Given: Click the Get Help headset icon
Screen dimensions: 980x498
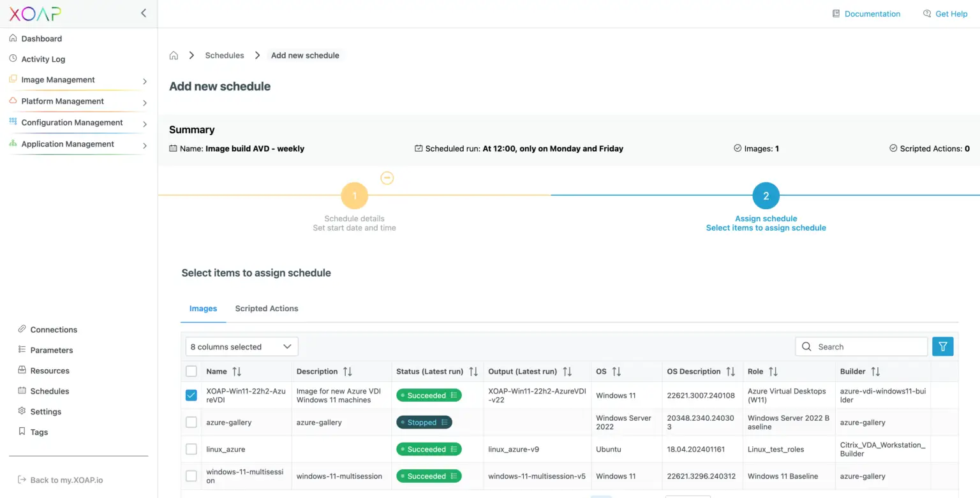Looking at the screenshot, I should pos(927,13).
